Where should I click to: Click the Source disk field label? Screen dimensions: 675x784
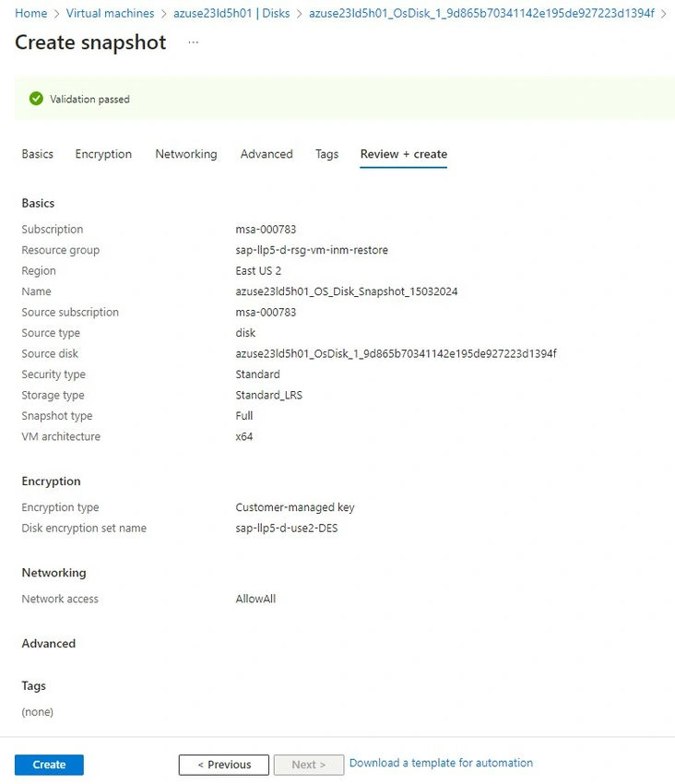[50, 354]
